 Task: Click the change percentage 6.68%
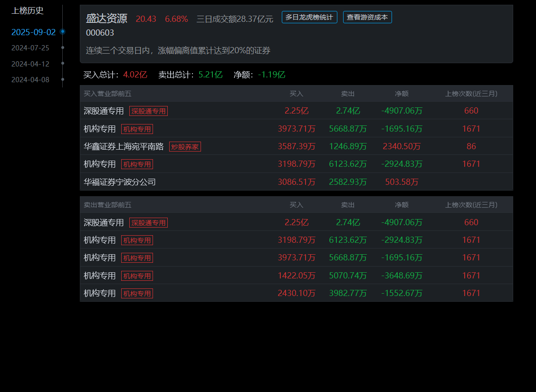(176, 19)
